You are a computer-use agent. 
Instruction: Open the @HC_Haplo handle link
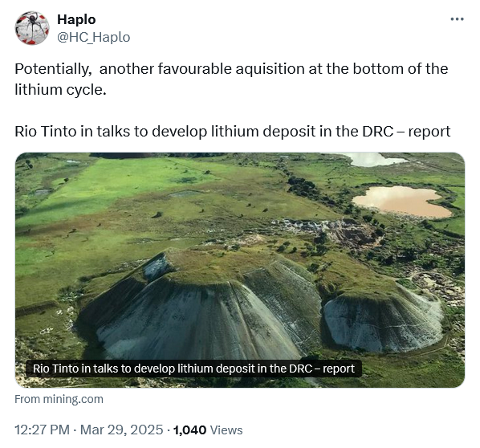tap(94, 37)
